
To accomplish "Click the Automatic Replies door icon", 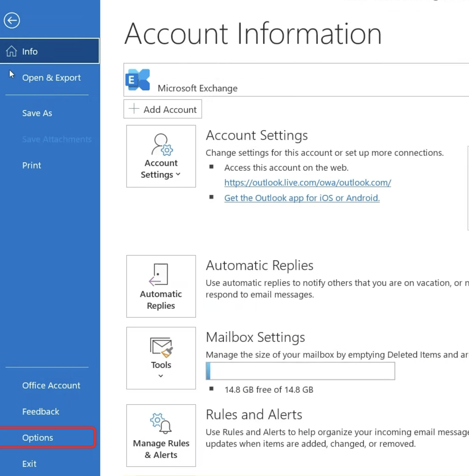I will click(159, 275).
